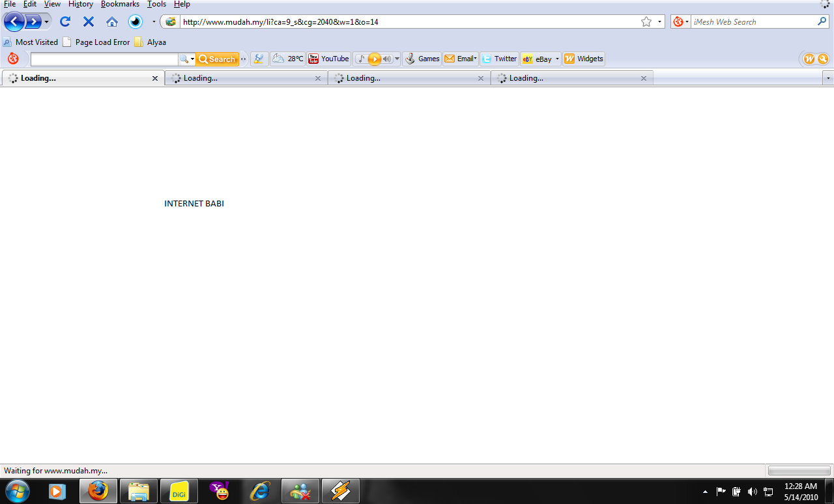The width and height of the screenshot is (834, 504).
Task: Open the dropdown arrow beside the eye icon
Action: click(154, 21)
